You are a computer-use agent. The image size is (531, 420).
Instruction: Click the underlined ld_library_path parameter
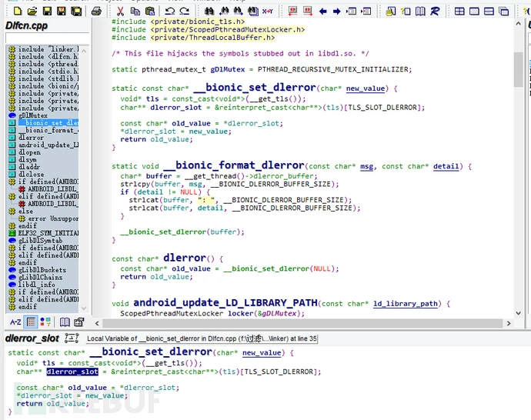(406, 304)
